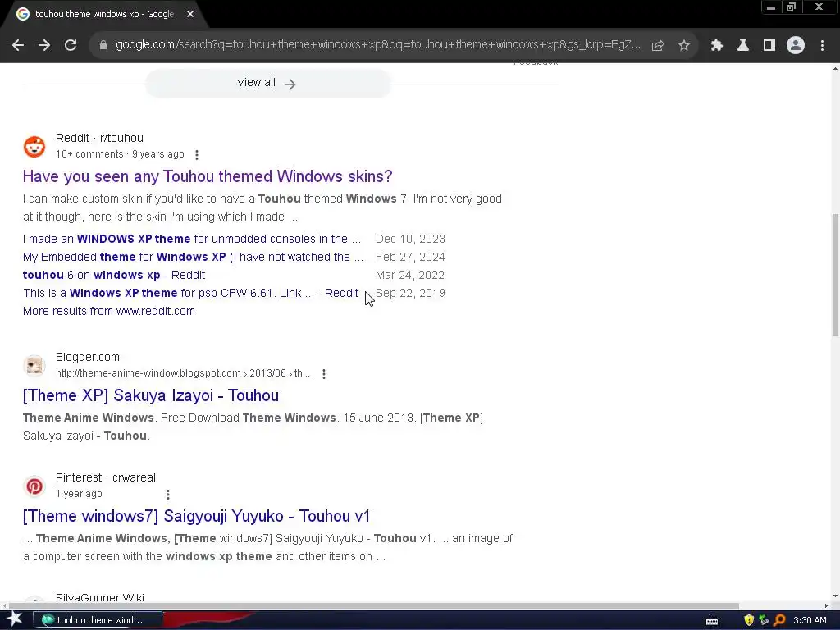Viewport: 840px width, 630px height.
Task: Open More results from www.reddit.com
Action: coord(109,311)
